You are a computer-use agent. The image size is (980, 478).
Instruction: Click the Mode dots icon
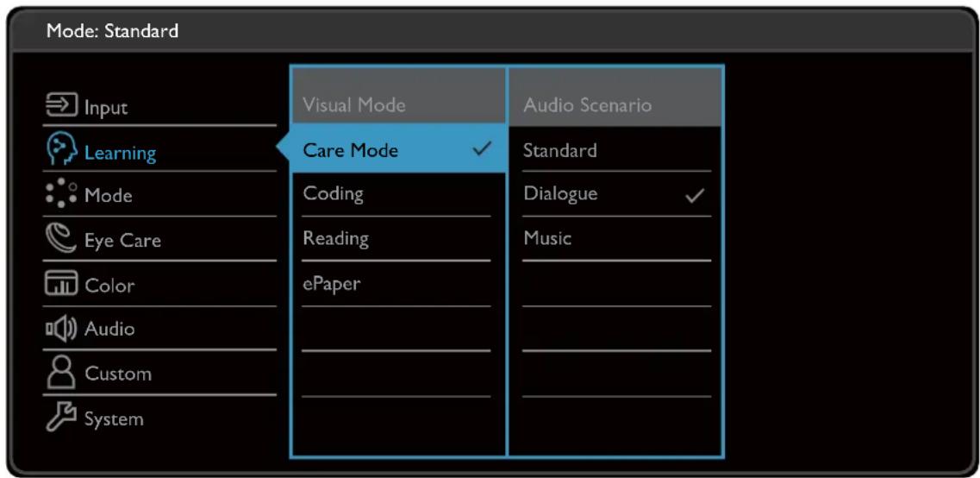pyautogui.click(x=62, y=194)
